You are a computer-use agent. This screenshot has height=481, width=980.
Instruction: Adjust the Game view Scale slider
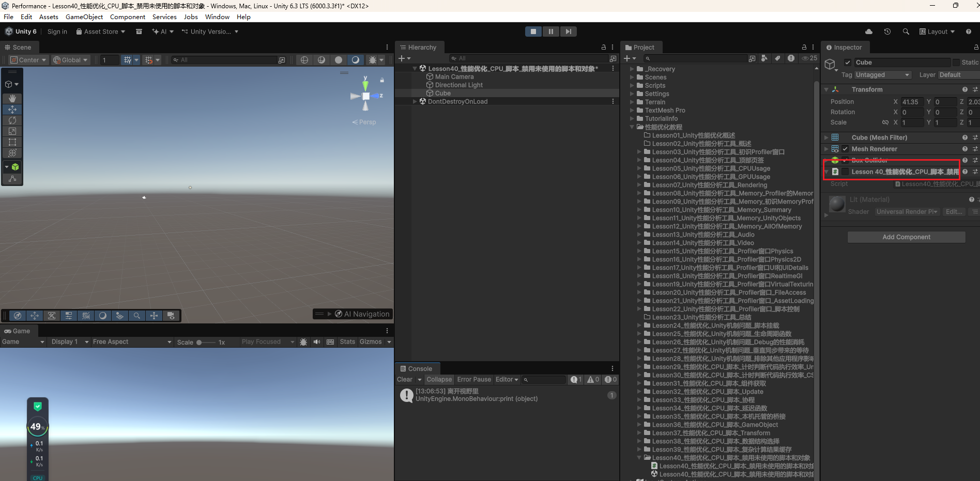(200, 343)
